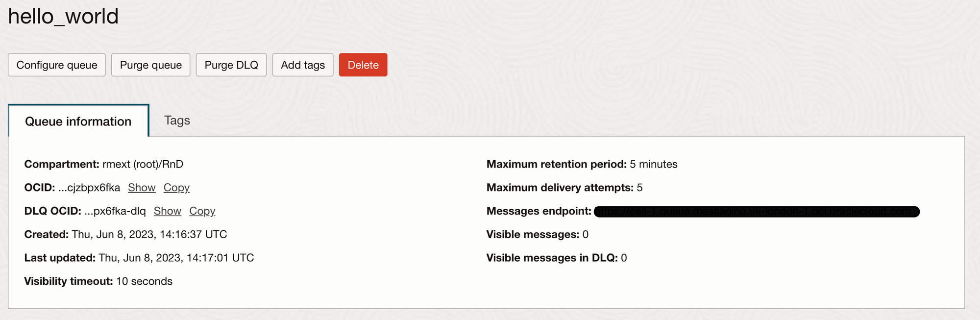Click the Last updated timestamp text
The height and width of the screenshot is (320, 980).
click(x=176, y=258)
